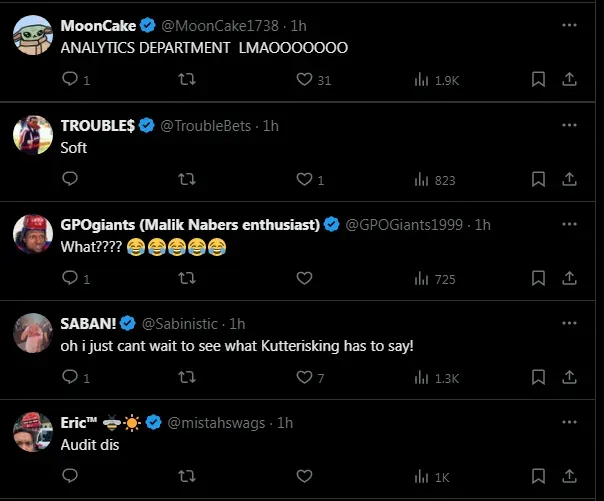This screenshot has width=604, height=501.
Task: Open the 1h timestamp on Eric's tweet
Action: point(285,423)
